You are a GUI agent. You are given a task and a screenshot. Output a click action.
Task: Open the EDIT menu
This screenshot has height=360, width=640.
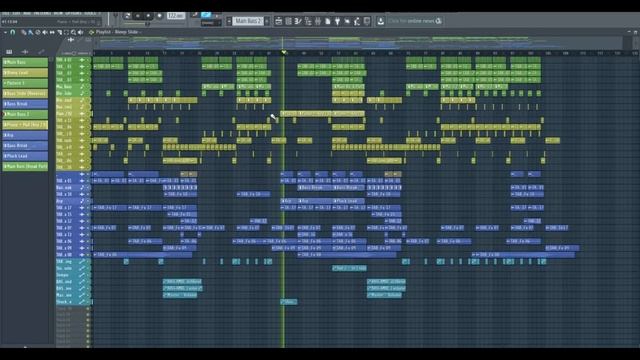coord(16,13)
